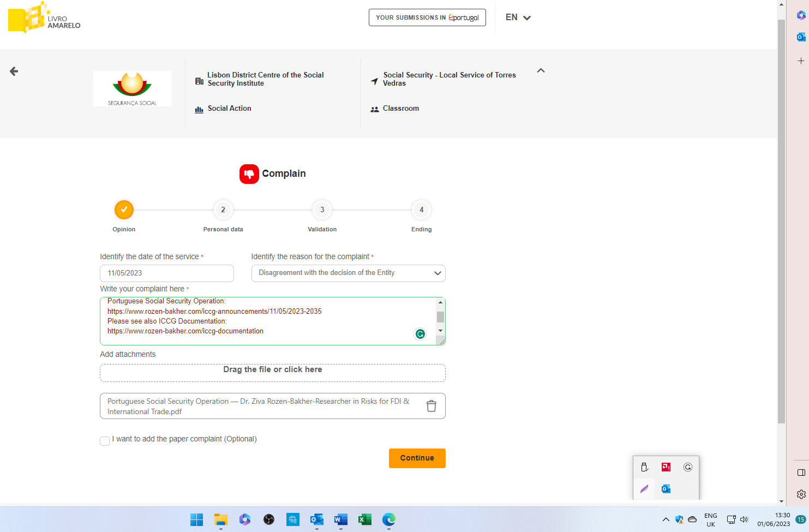Open Copilot icon in Edge sidebar
Viewport: 809px width, 532px height.
point(801,15)
